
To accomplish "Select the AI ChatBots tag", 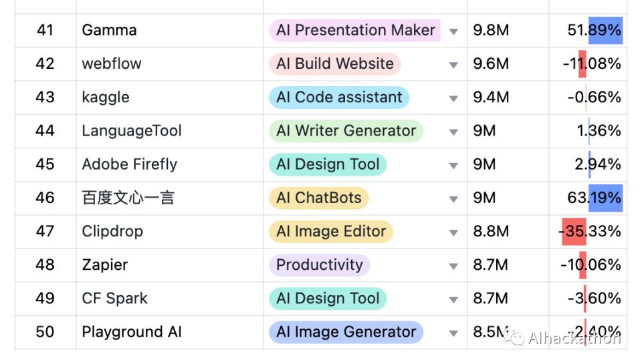I will point(318,198).
